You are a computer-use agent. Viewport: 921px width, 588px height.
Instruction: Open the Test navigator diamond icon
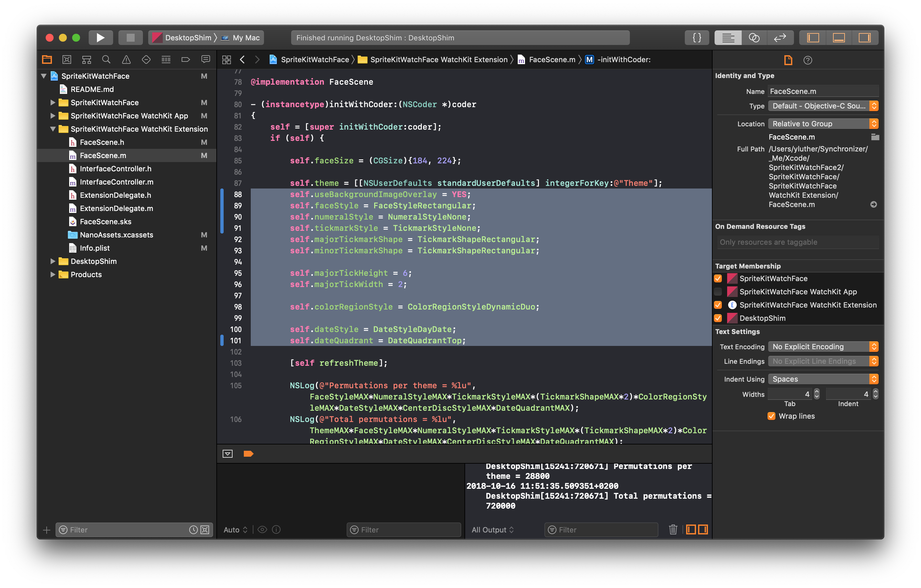click(146, 59)
